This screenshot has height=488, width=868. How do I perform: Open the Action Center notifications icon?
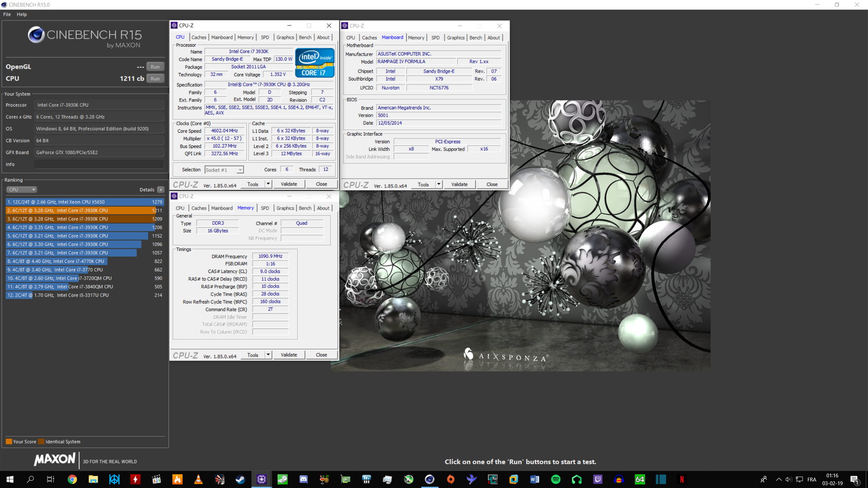854,479
